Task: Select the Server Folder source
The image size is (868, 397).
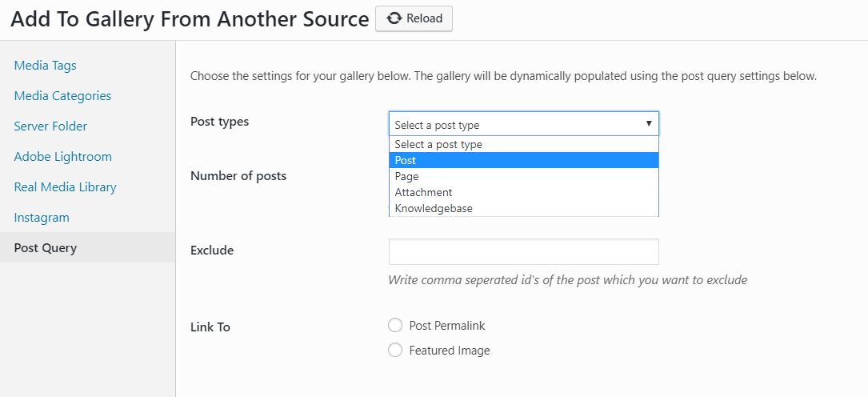Action: point(50,126)
